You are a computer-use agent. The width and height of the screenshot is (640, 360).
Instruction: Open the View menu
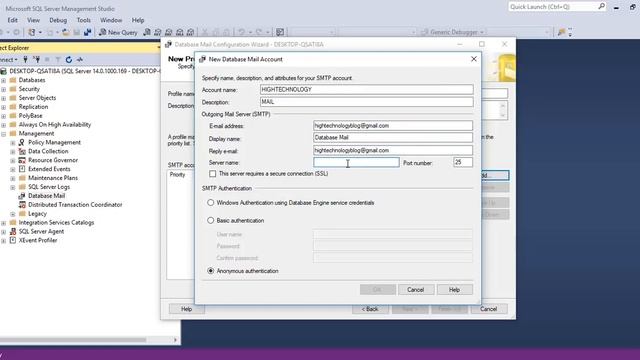click(x=33, y=20)
